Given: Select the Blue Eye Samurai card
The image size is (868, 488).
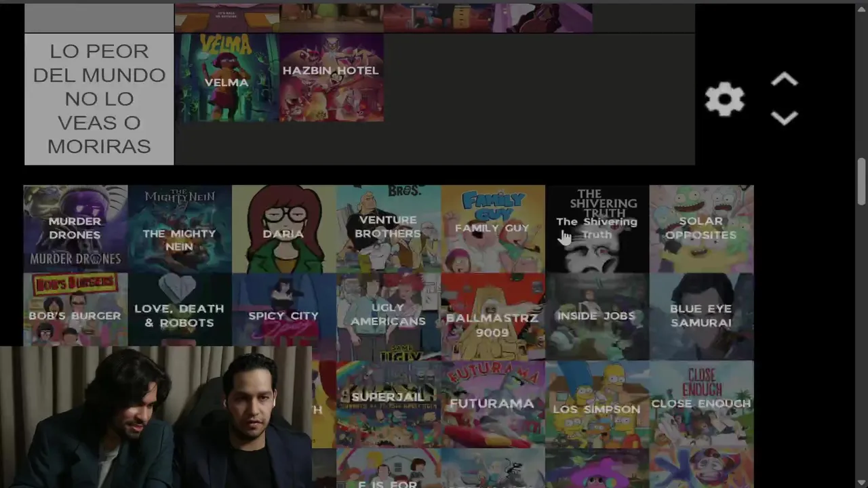Looking at the screenshot, I should tap(701, 317).
